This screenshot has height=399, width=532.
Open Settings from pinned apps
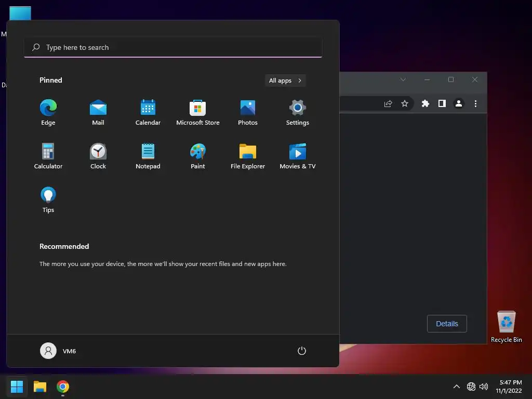298,113
